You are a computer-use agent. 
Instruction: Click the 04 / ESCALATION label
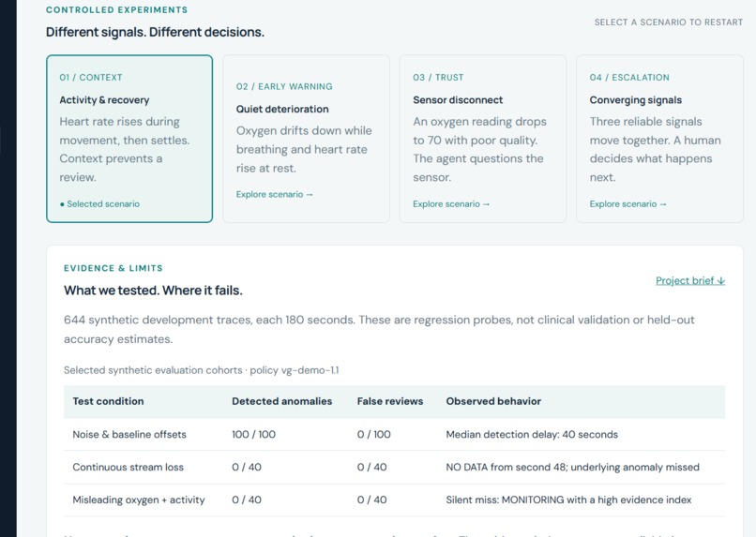[629, 78]
